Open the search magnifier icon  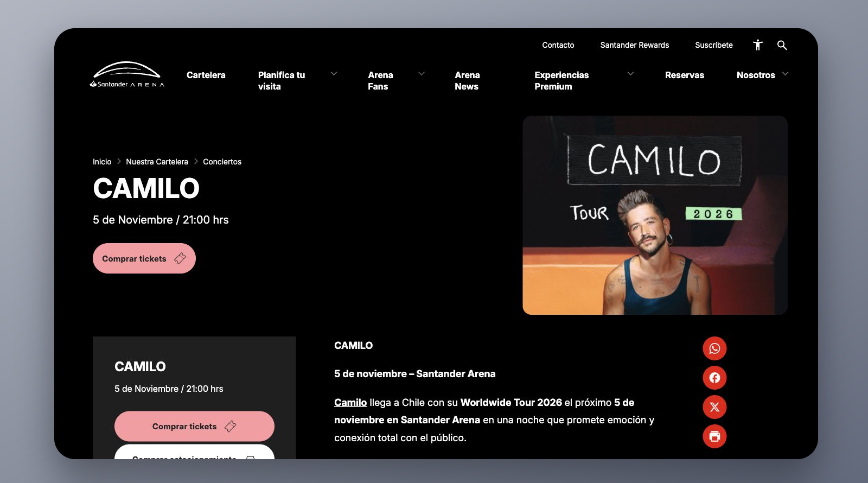pyautogui.click(x=782, y=45)
